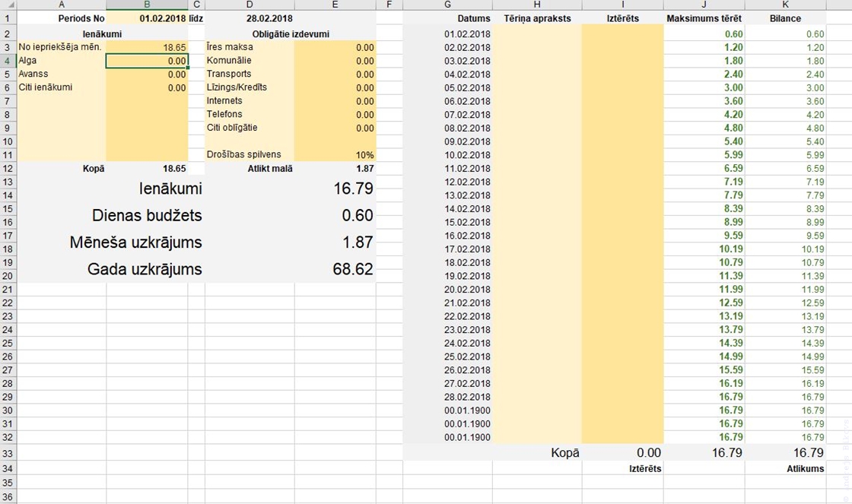The image size is (852, 504).
Task: Click the Maksimums tērēt header cell
Action: click(x=704, y=18)
